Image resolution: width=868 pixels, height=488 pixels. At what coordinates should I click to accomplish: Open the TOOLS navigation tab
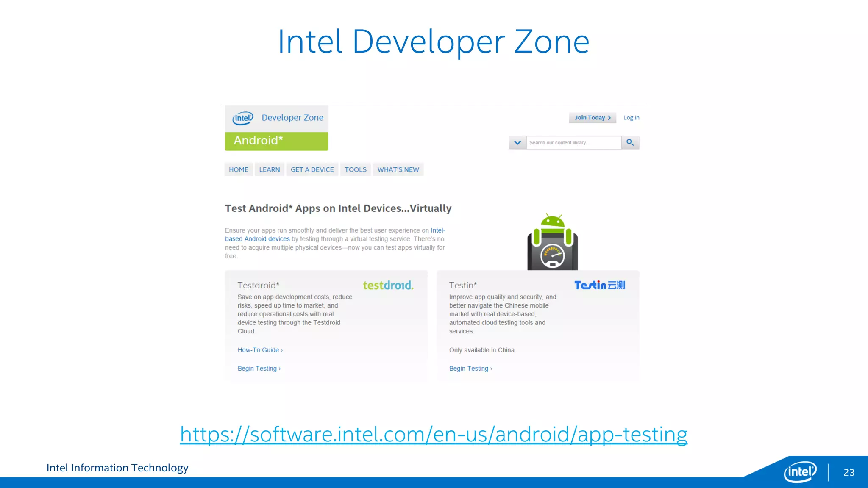coord(356,169)
